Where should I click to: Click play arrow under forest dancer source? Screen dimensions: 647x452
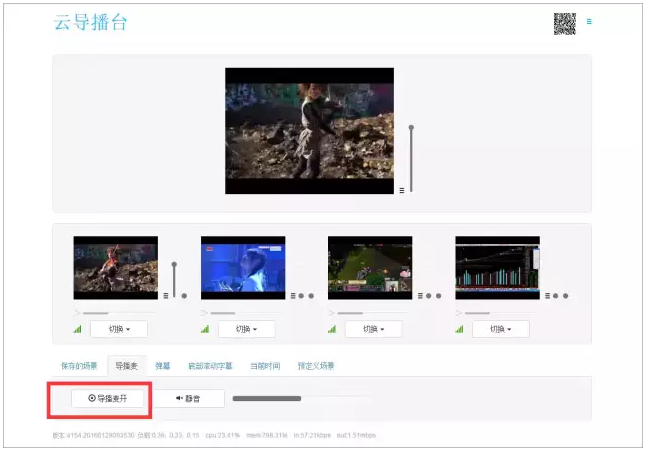tap(77, 313)
